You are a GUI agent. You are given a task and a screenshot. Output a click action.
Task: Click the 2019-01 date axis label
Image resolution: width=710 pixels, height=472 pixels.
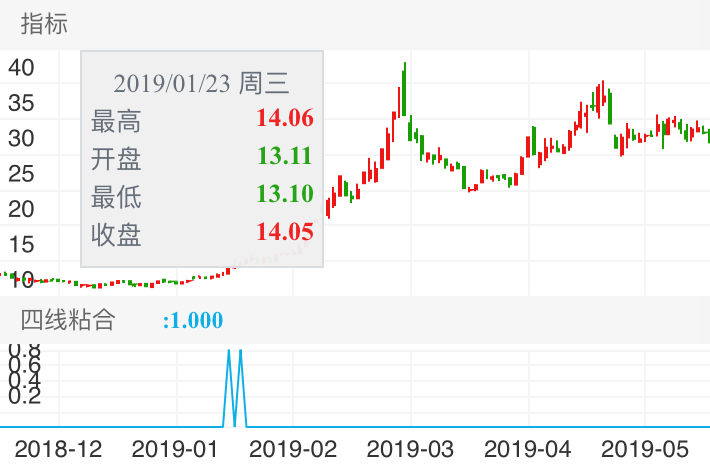[175, 449]
